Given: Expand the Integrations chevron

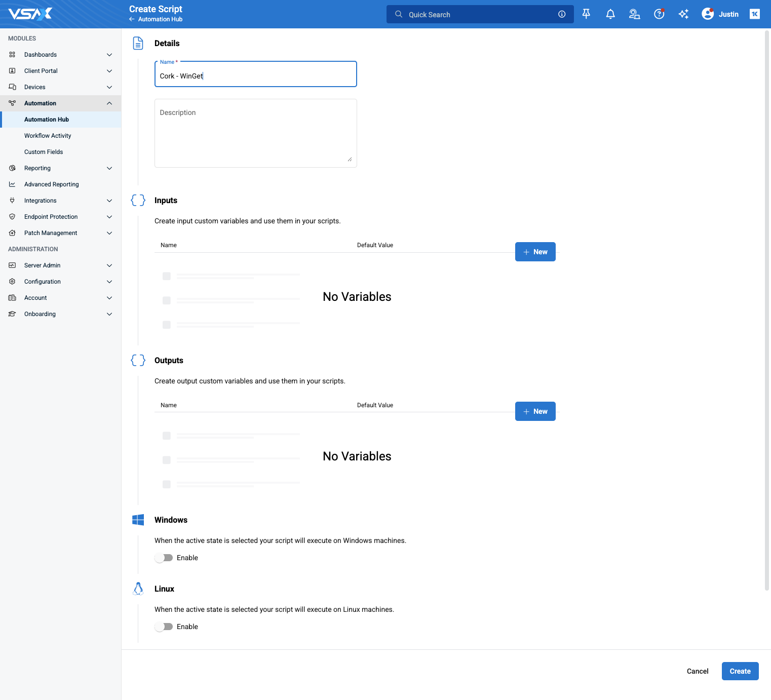Looking at the screenshot, I should coord(109,201).
